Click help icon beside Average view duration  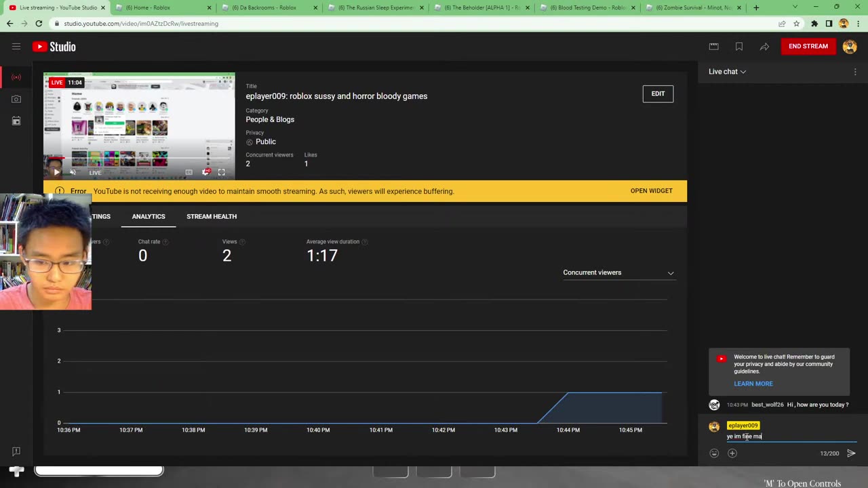point(365,242)
